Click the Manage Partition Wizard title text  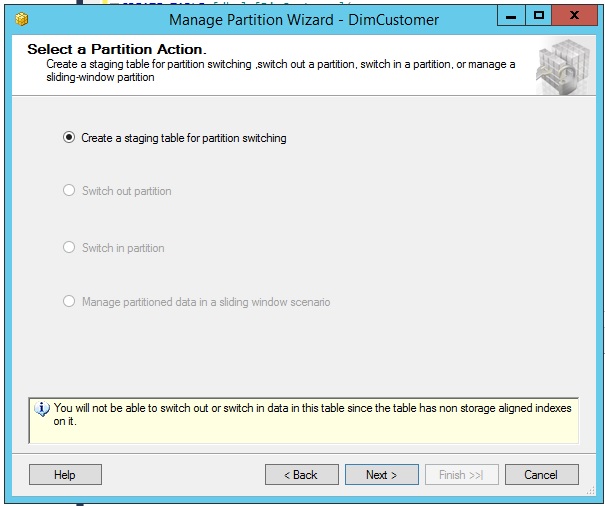pyautogui.click(x=304, y=20)
